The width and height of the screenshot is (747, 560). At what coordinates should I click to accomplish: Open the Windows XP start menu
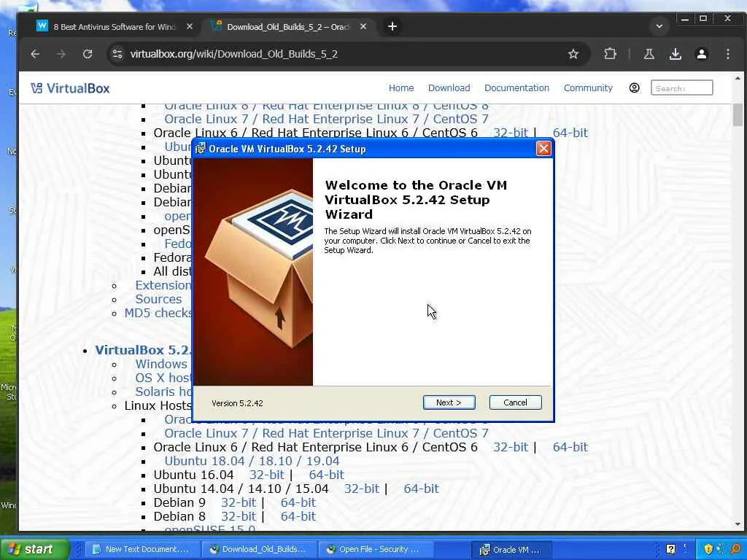click(35, 549)
